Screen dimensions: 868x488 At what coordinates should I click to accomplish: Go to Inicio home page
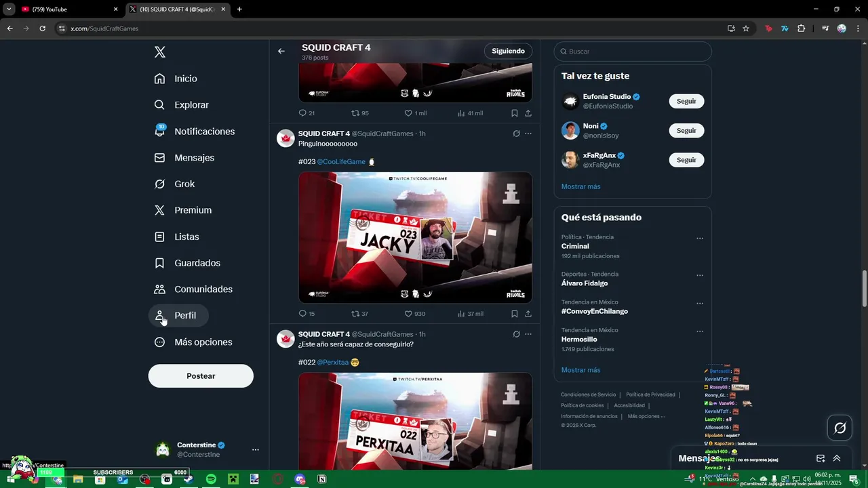176,79
